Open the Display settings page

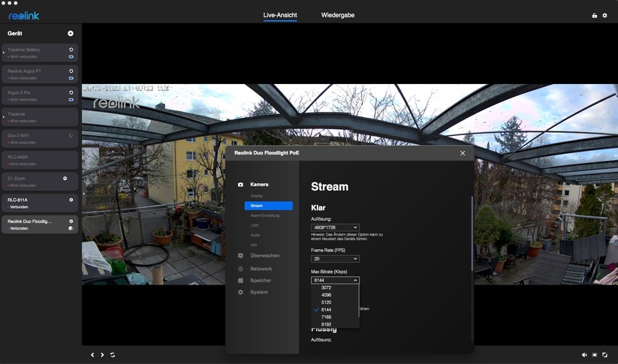[x=257, y=196]
